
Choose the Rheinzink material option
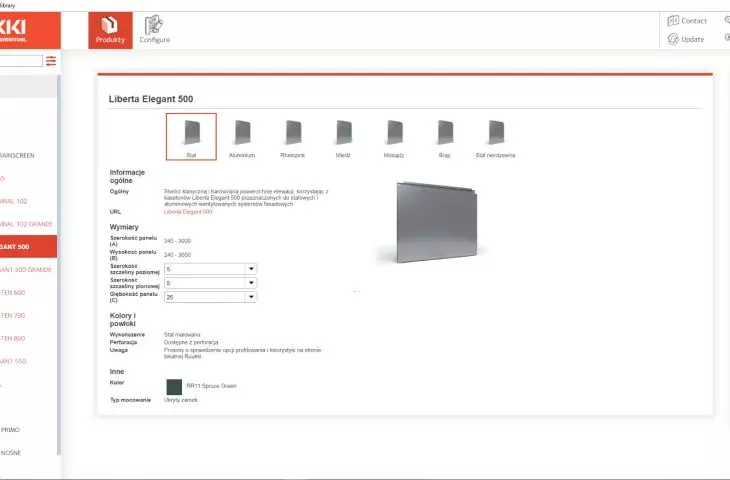tap(293, 136)
